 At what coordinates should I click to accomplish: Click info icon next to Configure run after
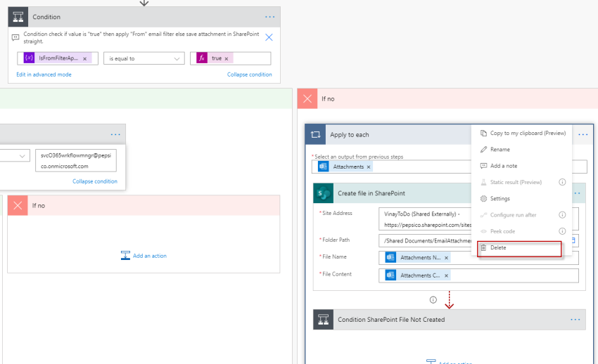[562, 215]
